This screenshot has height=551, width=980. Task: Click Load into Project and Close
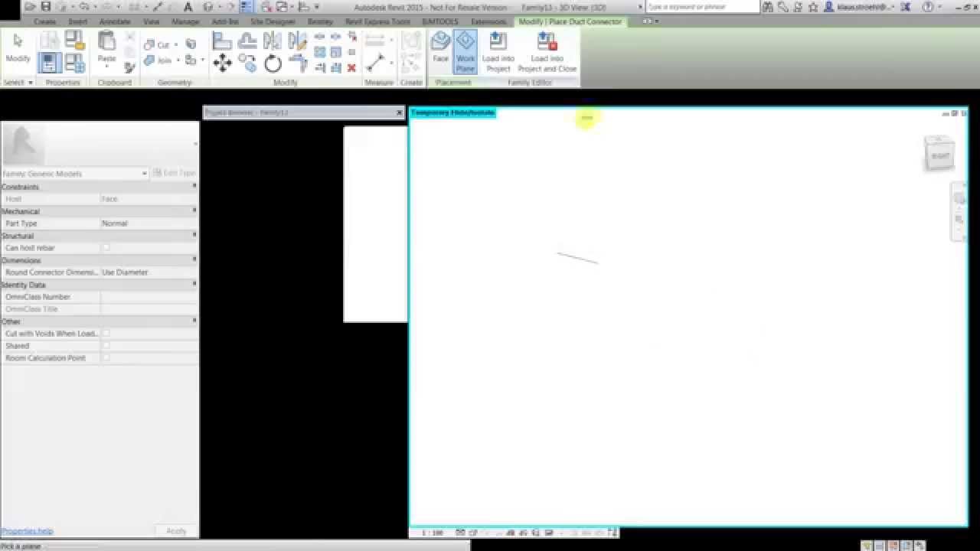pos(547,52)
